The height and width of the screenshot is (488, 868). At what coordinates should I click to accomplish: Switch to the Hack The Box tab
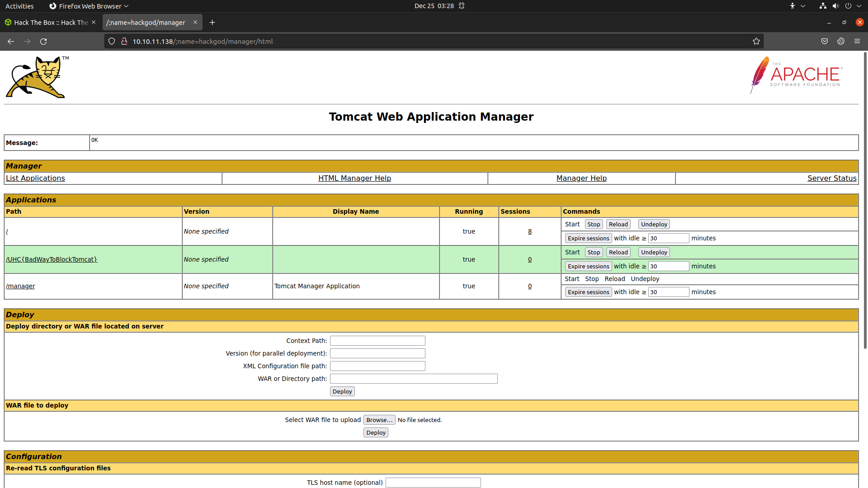point(50,22)
